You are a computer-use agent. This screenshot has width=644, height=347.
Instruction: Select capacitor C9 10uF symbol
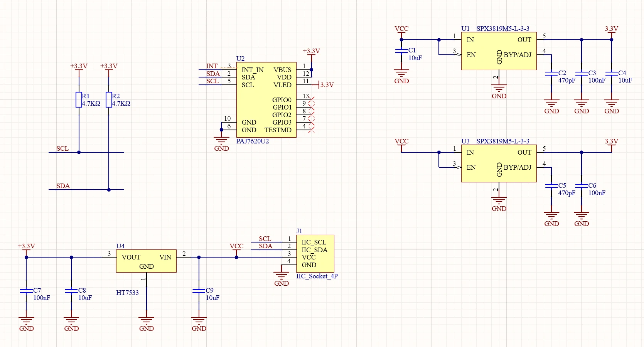[x=199, y=291]
